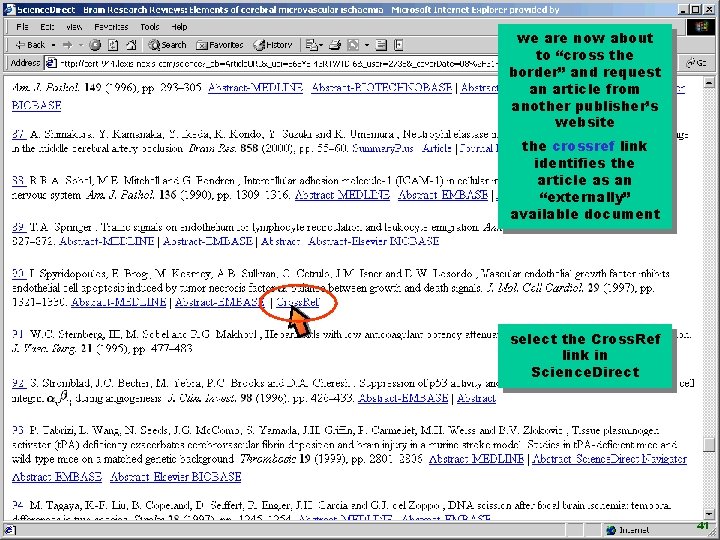
Task: Click reference number 87 link
Action: tap(19, 134)
